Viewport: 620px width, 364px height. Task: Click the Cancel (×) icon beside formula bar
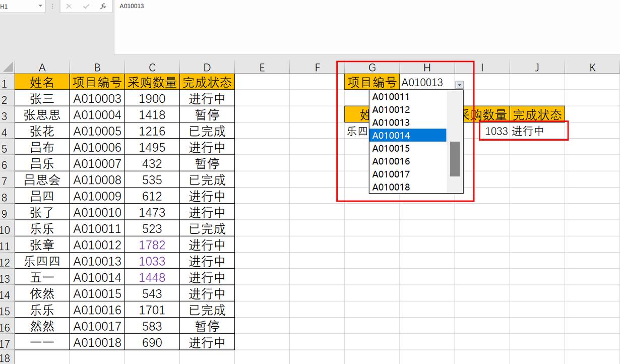[69, 7]
